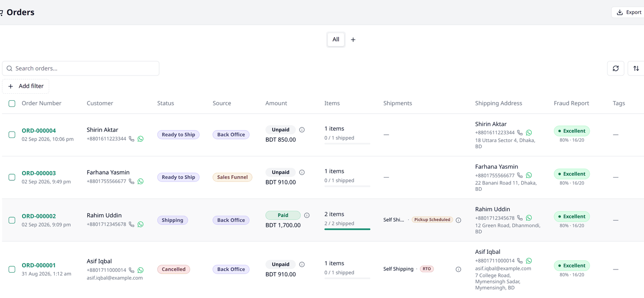644x298 pixels.
Task: Call Rahim Uddin in Shipping Address column
Action: (520, 218)
